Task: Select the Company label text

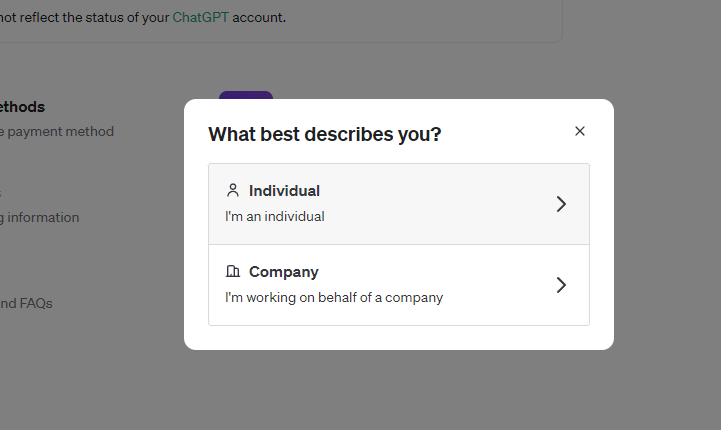Action: point(283,271)
